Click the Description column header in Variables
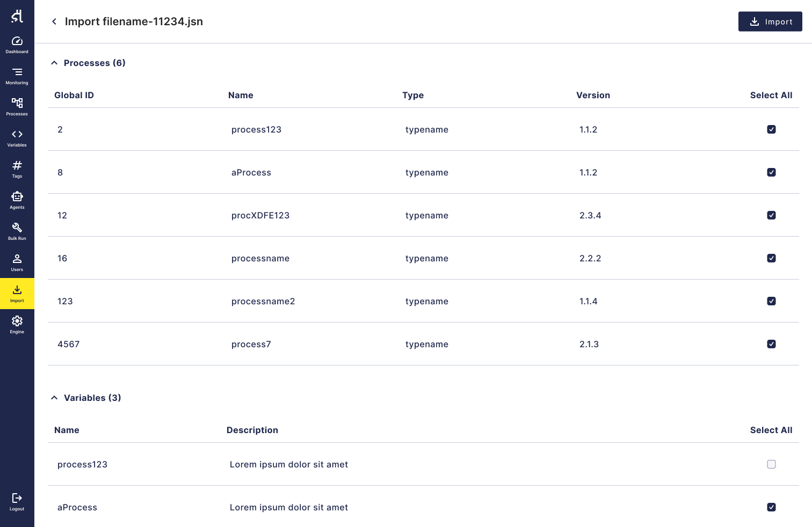The image size is (812, 527). (x=252, y=430)
